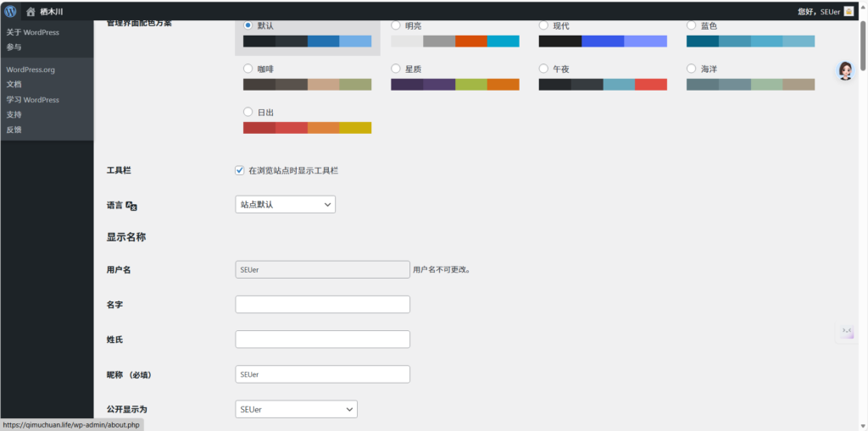Click the 您好，SEUer account link

pyautogui.click(x=818, y=12)
